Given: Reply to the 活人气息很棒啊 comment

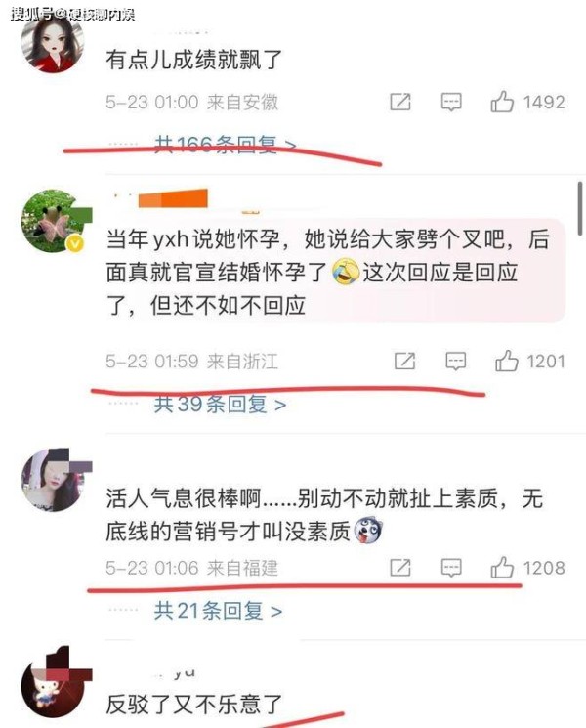Looking at the screenshot, I should click(451, 568).
